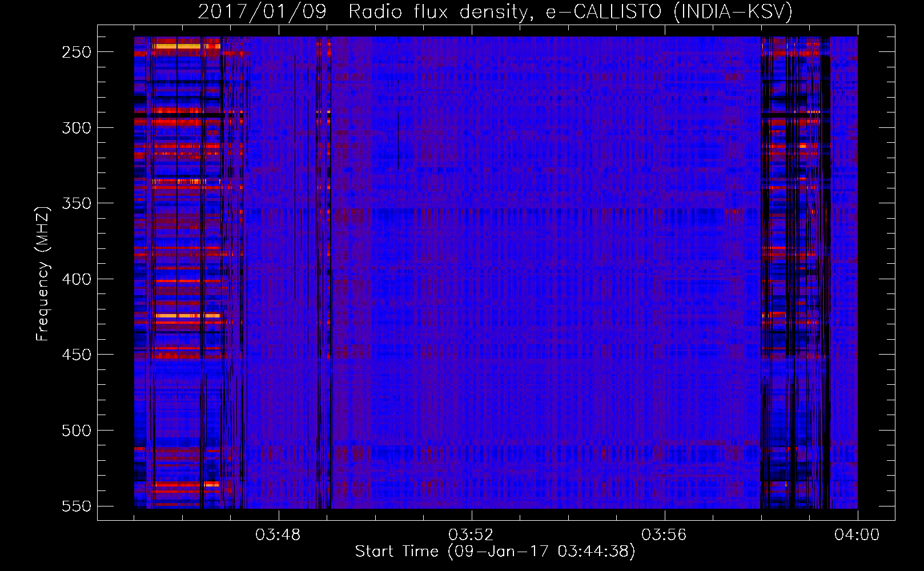Click the date "2017/01/09" in title

point(262,11)
